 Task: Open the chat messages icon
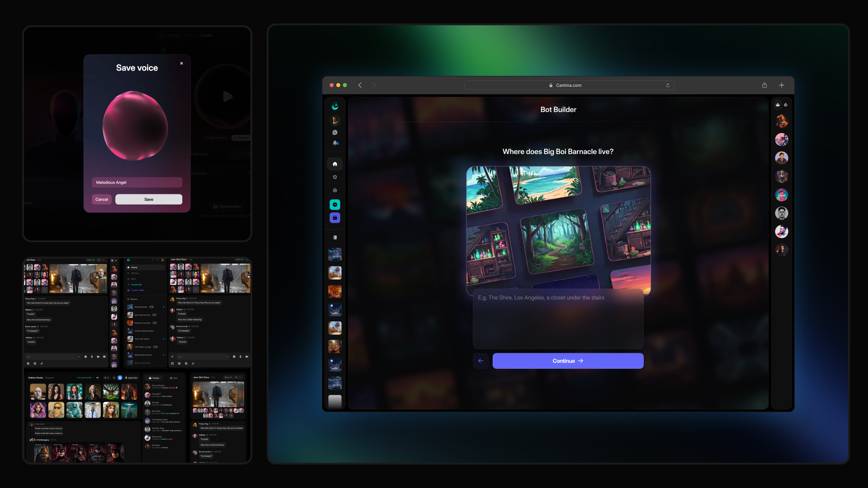[x=335, y=132]
